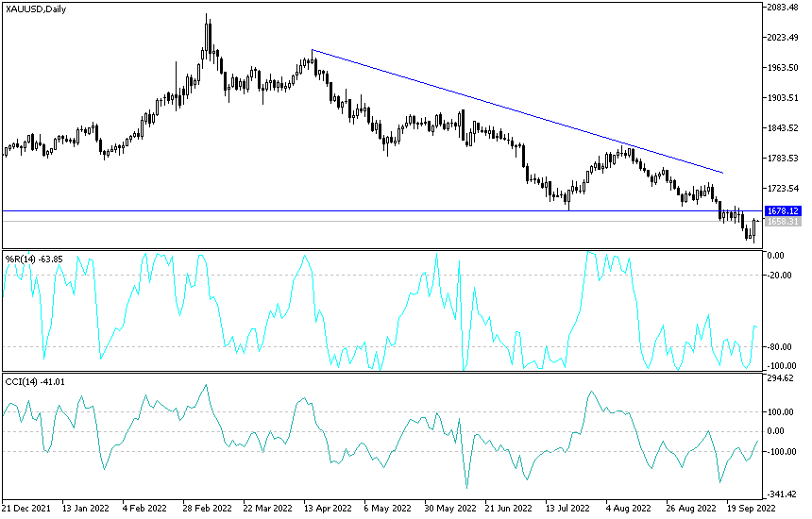Click the -341.42 value on CCI scale

781,494
